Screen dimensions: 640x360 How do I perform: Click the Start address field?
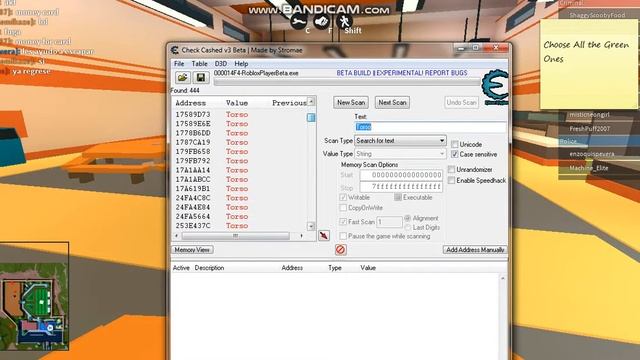(401, 175)
